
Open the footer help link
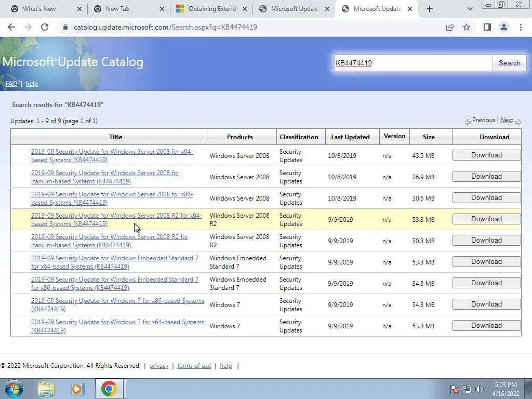pos(225,366)
